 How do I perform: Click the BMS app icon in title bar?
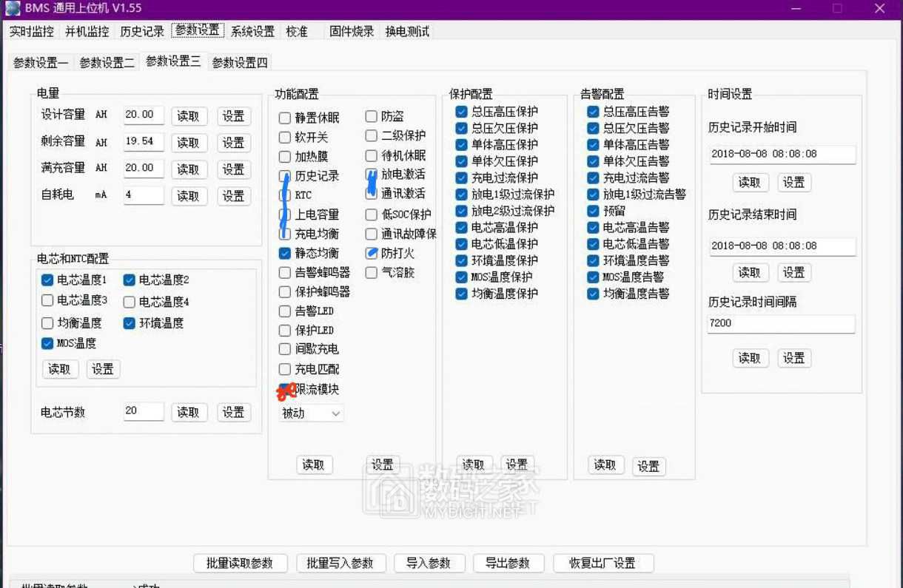pyautogui.click(x=13, y=8)
